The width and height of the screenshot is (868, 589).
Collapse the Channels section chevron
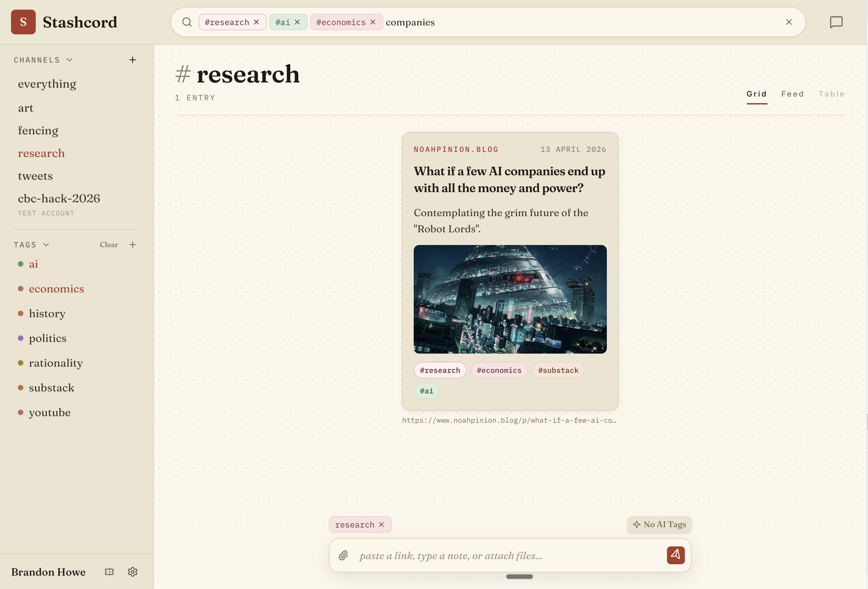click(x=69, y=60)
